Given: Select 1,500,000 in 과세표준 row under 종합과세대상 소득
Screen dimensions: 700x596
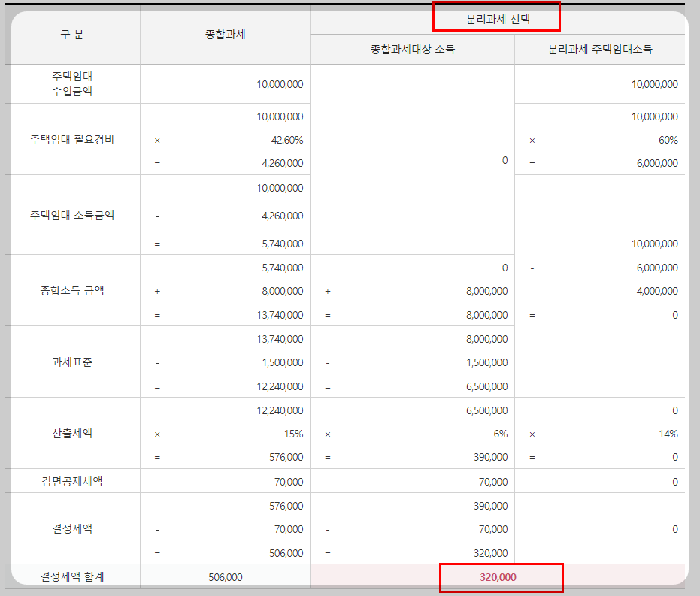Looking at the screenshot, I should 487,363.
